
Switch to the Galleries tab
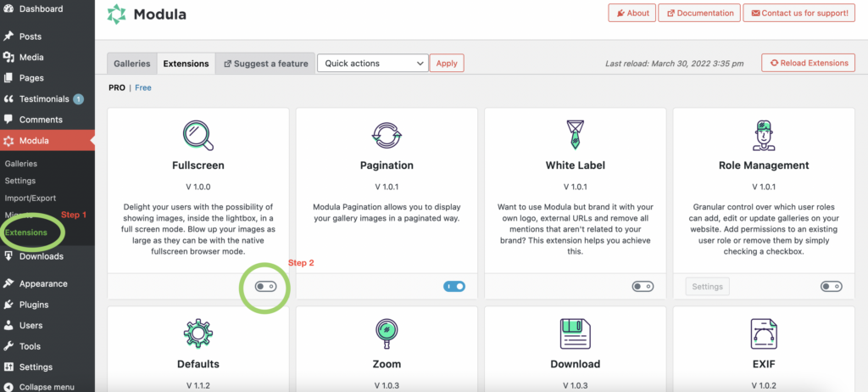(131, 64)
